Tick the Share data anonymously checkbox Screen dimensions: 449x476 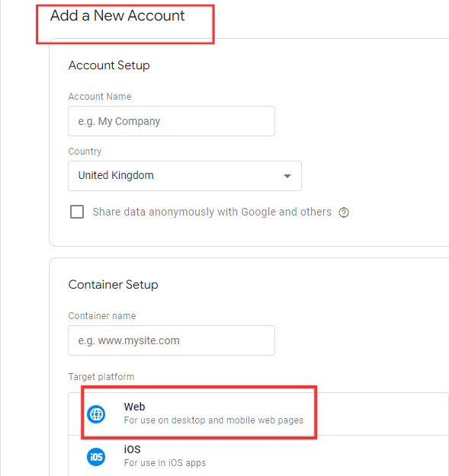(77, 212)
